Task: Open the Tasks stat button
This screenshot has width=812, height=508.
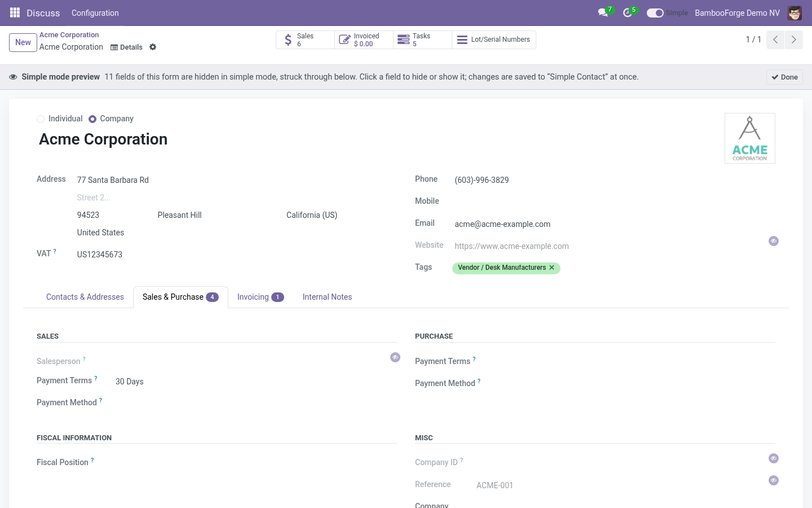Action: tap(422, 40)
